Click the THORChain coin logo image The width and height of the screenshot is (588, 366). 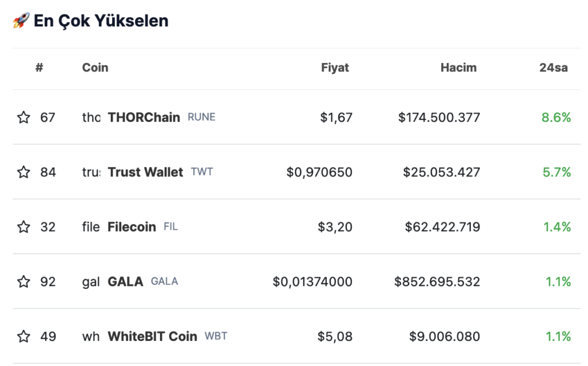pyautogui.click(x=91, y=117)
